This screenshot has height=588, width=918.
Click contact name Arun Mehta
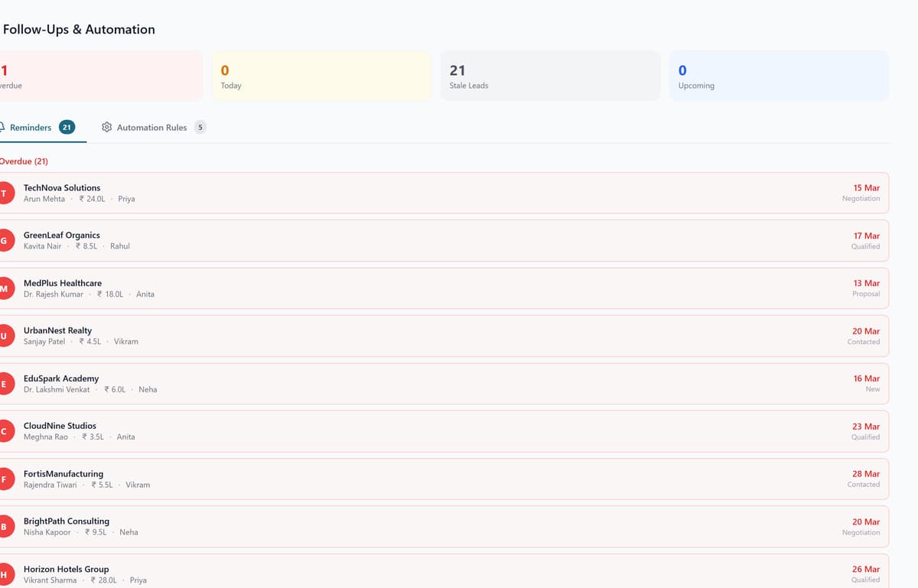coord(44,199)
